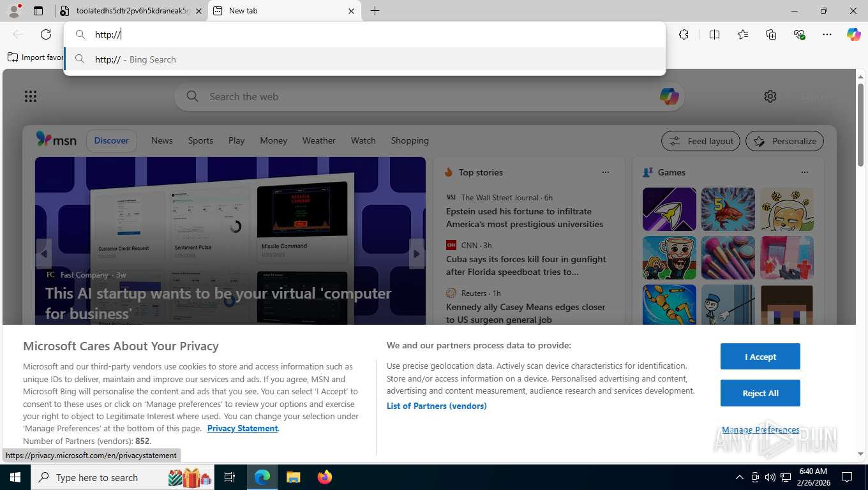
Task: Show next slide in news carousel
Action: 417,254
